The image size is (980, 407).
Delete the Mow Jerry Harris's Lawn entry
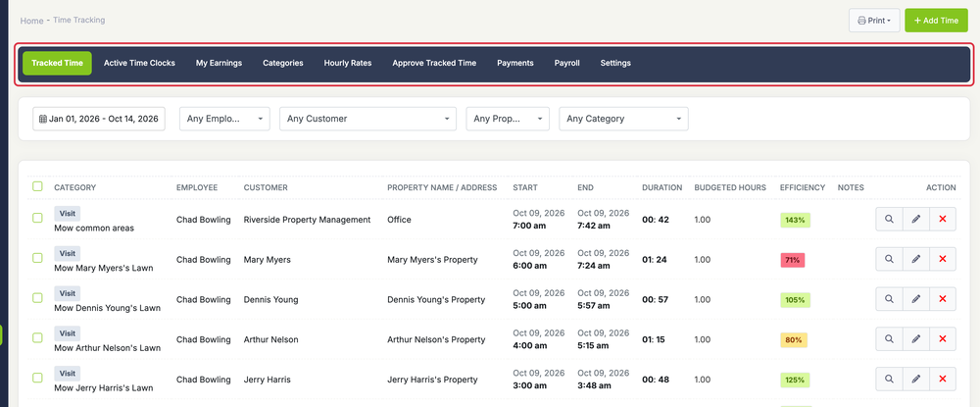click(x=943, y=380)
